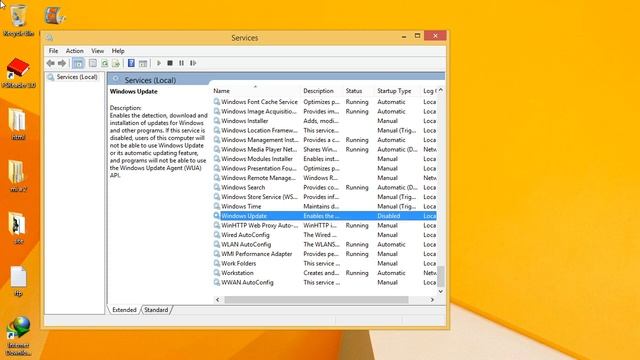This screenshot has height=360, width=640.
Task: Select the WMI Performance Adapter service
Action: (x=324, y=254)
